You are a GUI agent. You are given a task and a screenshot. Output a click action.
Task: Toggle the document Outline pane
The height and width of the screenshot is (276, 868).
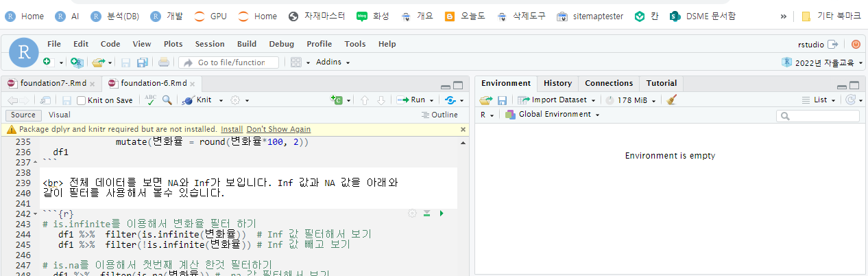click(x=439, y=115)
